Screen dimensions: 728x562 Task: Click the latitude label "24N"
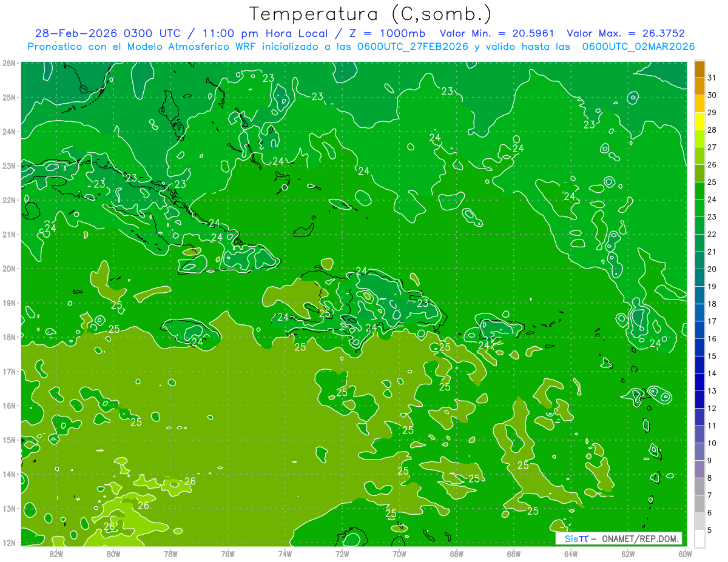point(9,132)
